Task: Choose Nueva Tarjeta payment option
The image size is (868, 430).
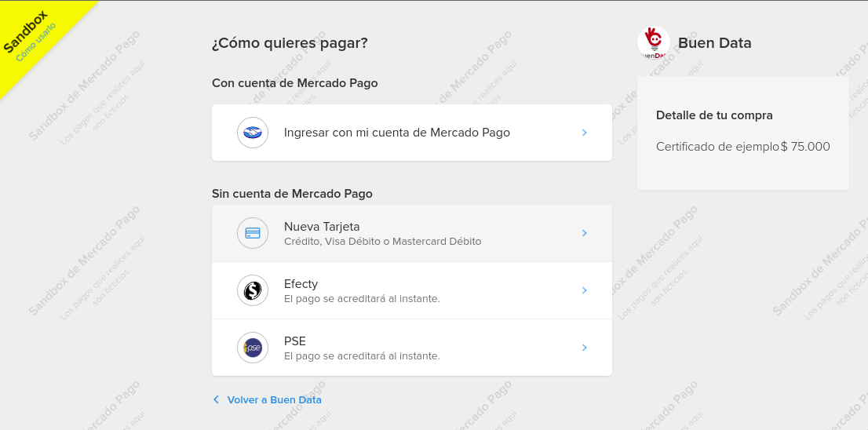Action: pyautogui.click(x=412, y=233)
